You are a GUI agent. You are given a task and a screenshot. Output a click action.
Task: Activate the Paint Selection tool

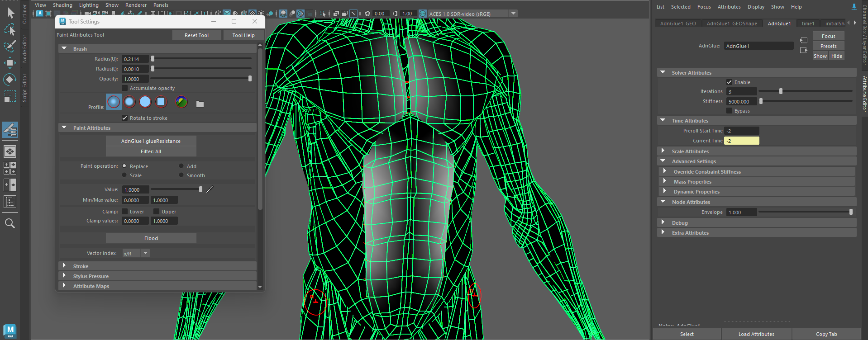pyautogui.click(x=10, y=46)
